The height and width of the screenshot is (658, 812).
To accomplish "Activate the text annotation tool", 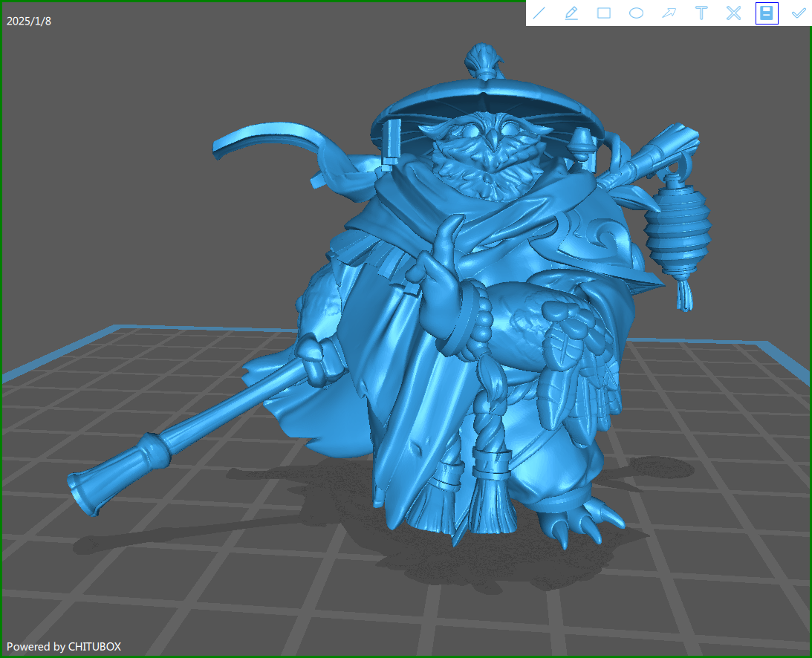I will coord(701,13).
